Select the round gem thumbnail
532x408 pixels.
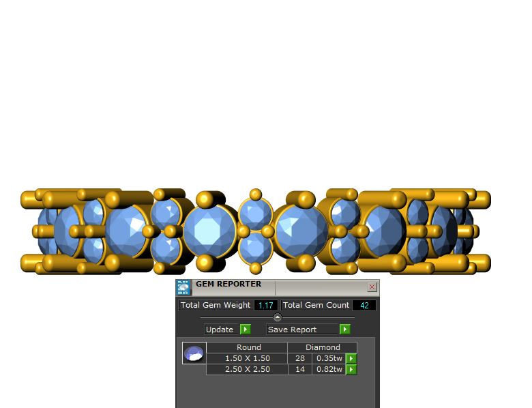194,353
